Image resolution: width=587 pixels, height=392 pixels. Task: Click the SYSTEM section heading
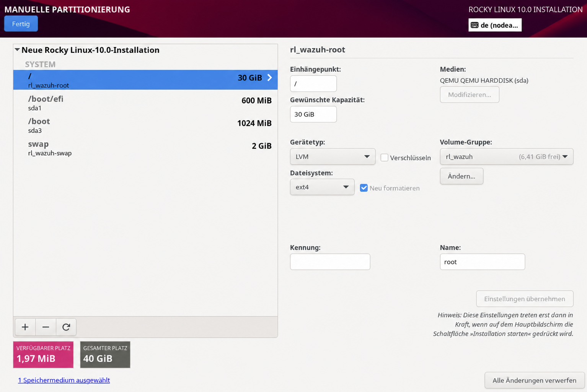pyautogui.click(x=40, y=64)
